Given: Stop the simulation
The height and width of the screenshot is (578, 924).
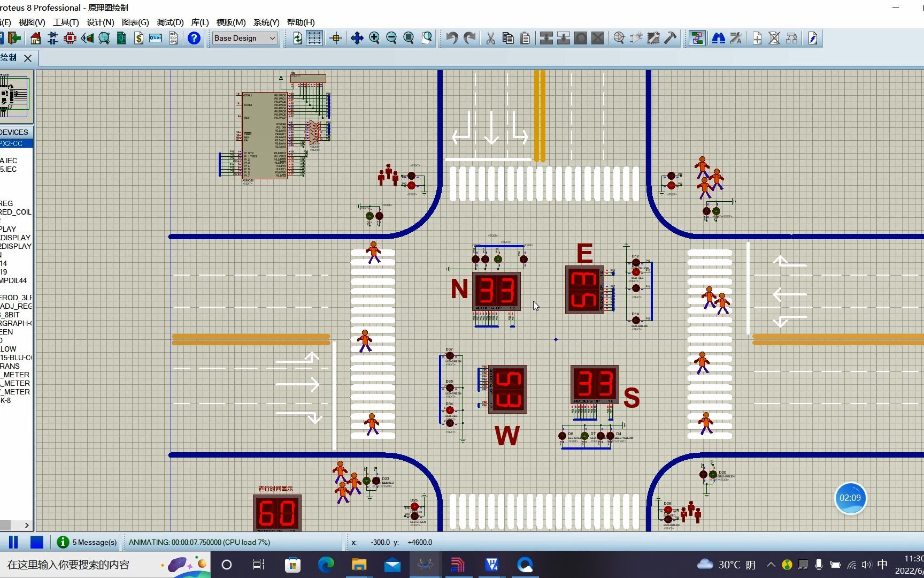Looking at the screenshot, I should point(36,542).
